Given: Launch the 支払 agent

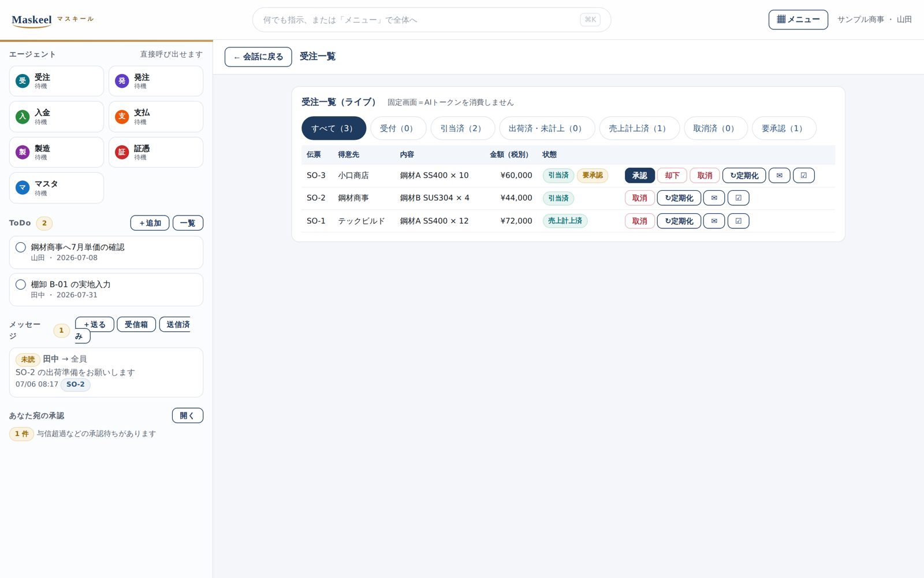Looking at the screenshot, I should tap(156, 117).
